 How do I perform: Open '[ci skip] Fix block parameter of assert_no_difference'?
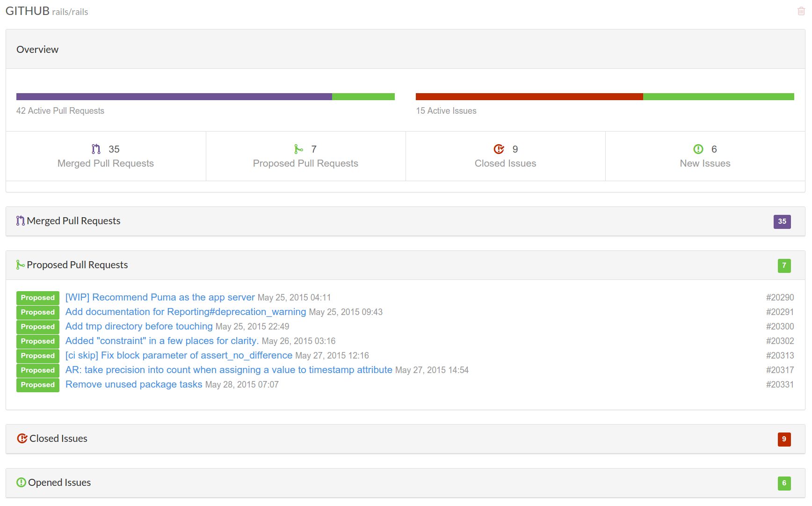[179, 355]
